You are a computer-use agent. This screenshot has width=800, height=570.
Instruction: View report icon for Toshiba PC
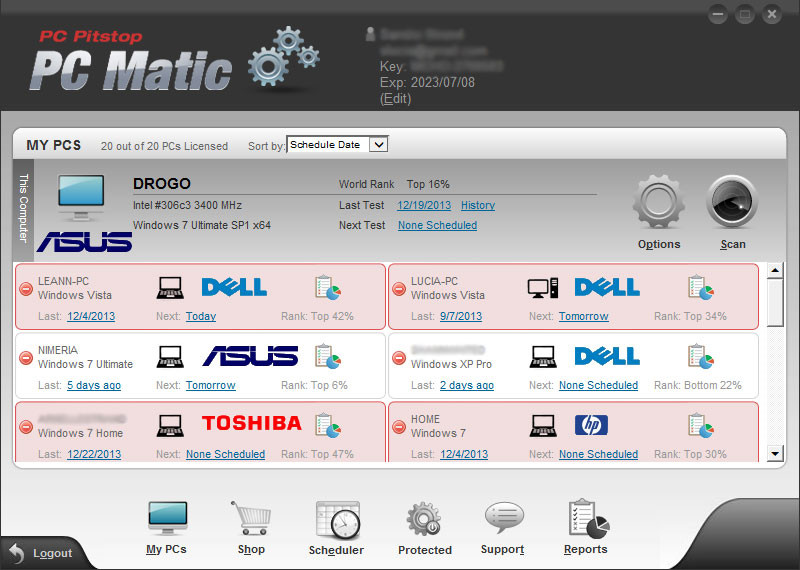point(328,425)
